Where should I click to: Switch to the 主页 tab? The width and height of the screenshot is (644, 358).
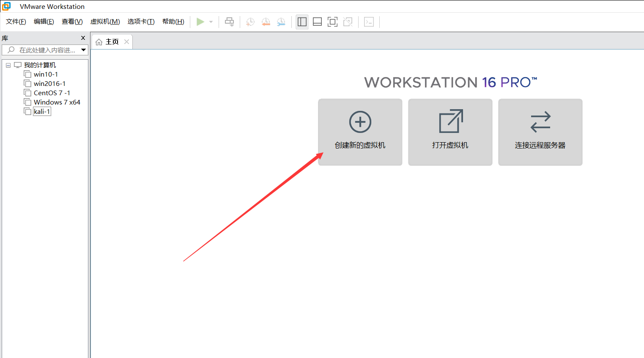pos(112,42)
